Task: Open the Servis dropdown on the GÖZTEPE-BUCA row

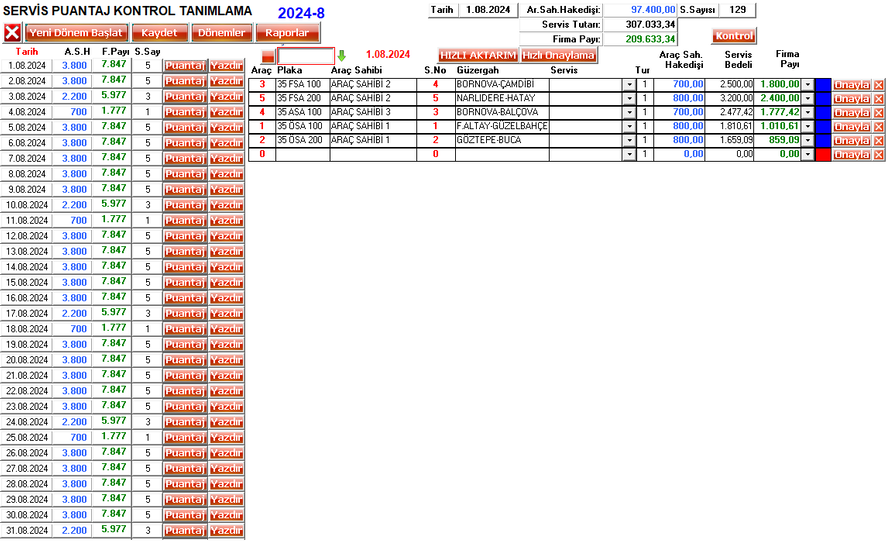Action: (629, 141)
